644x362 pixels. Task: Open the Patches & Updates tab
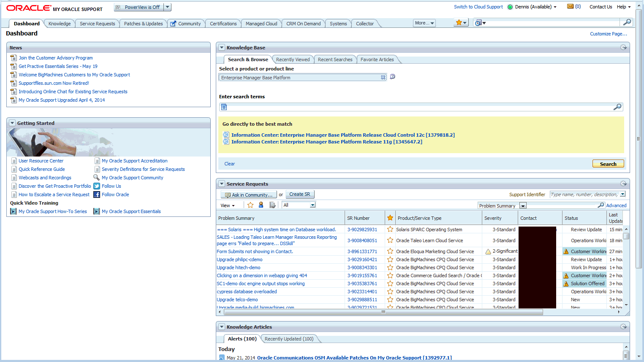[144, 24]
